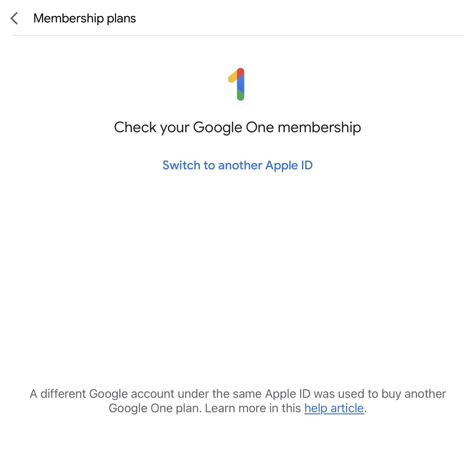Click 'Google One plan' in the footer sentence

[154, 408]
